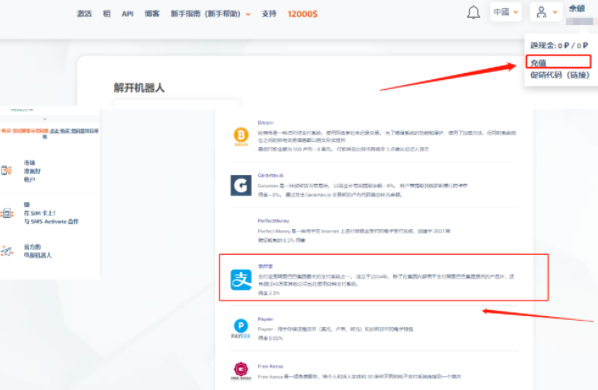Image resolution: width=598 pixels, height=390 pixels.
Task: Click the user profile icon
Action: tap(541, 12)
